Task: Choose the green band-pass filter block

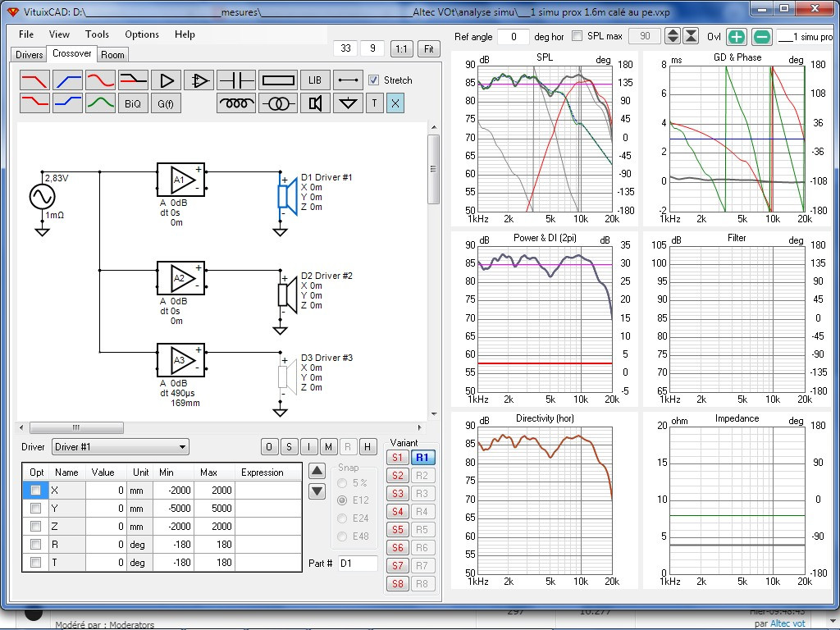Action: pos(100,103)
